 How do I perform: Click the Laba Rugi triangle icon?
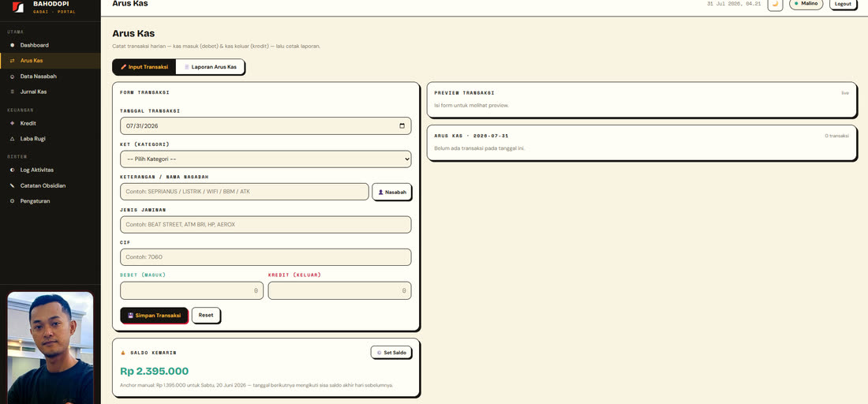click(x=12, y=139)
